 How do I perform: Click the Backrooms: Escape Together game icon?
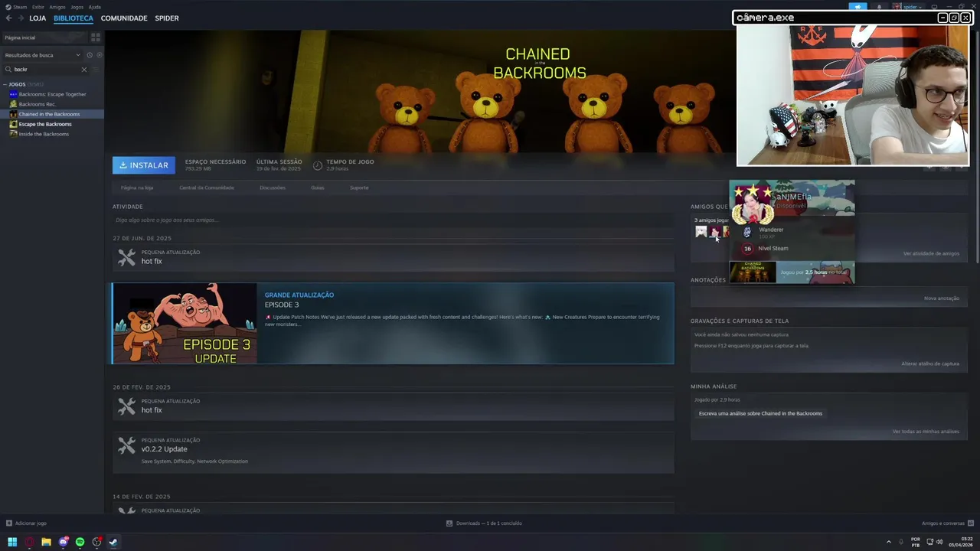coord(13,94)
